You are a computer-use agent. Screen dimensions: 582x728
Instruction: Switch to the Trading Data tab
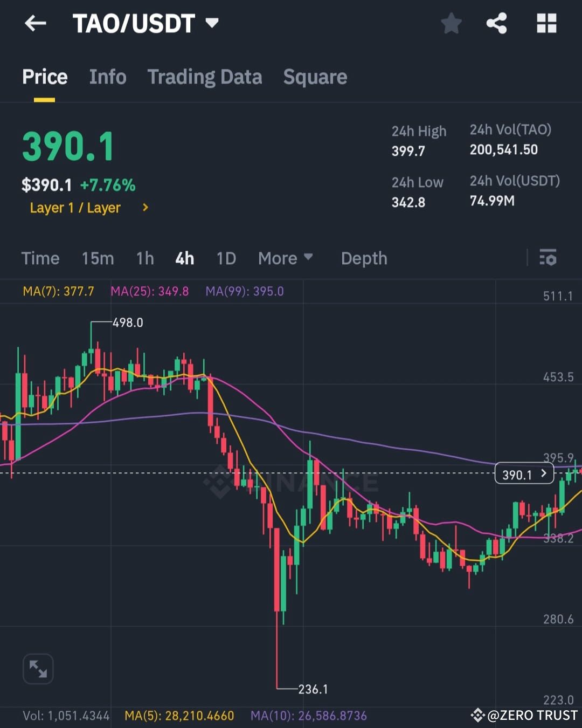[x=205, y=77]
